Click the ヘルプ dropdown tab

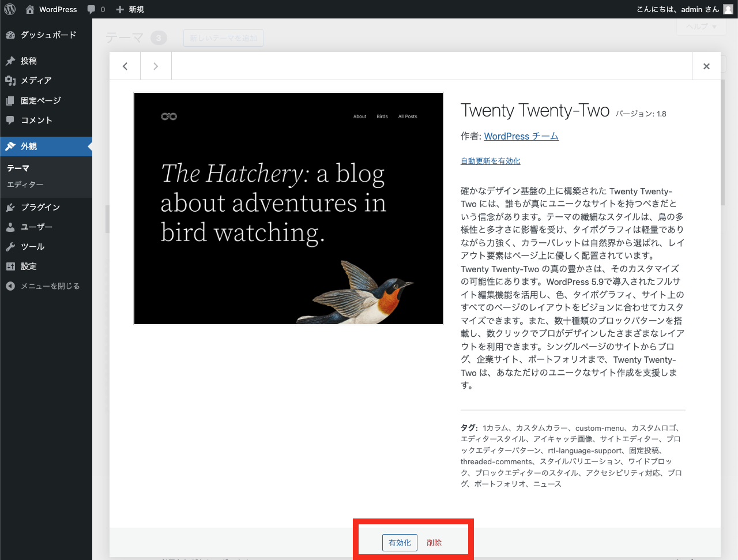tap(701, 27)
